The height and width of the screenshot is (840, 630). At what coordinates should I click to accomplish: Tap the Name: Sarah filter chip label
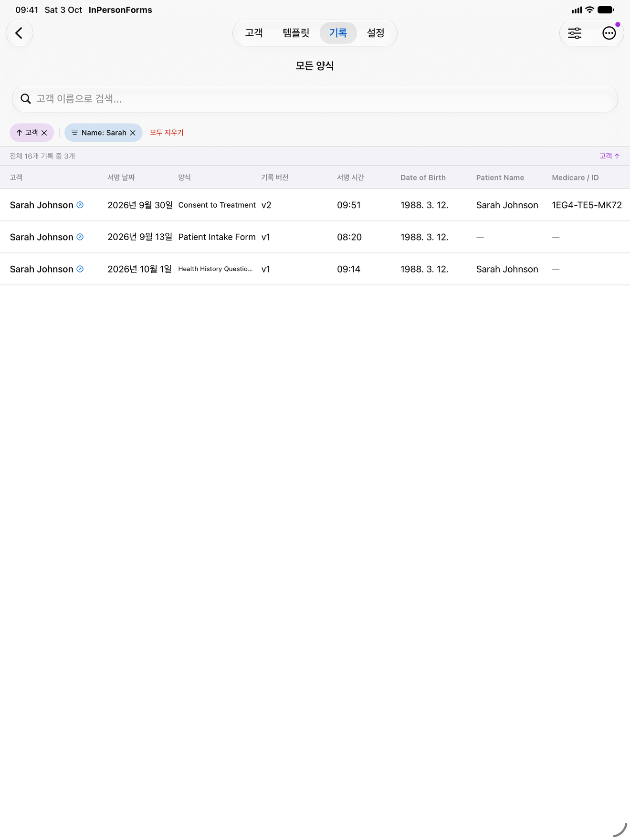tap(104, 133)
